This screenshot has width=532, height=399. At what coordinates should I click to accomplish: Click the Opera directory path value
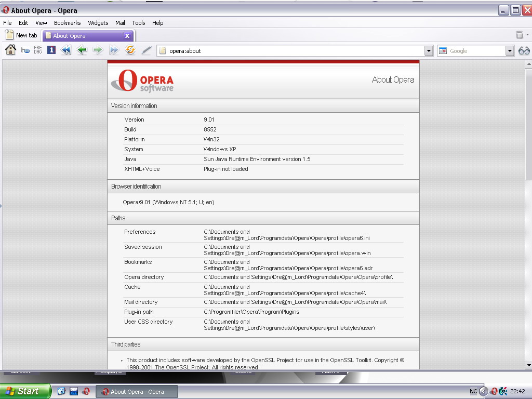coord(298,277)
